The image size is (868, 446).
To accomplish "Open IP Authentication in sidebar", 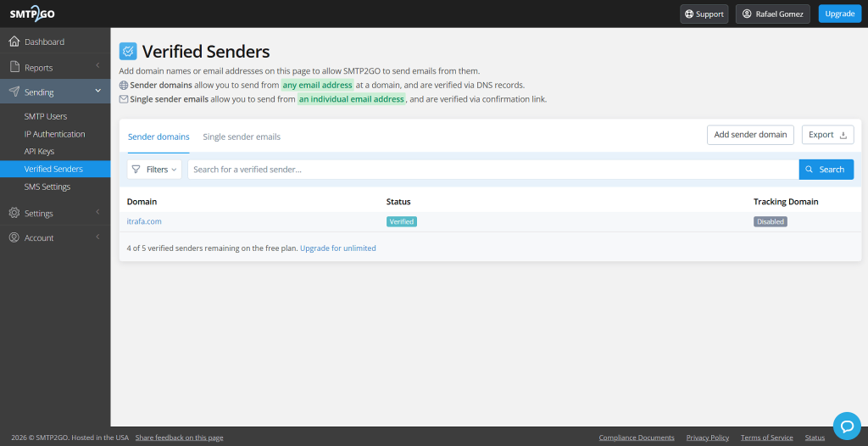I will pos(55,134).
